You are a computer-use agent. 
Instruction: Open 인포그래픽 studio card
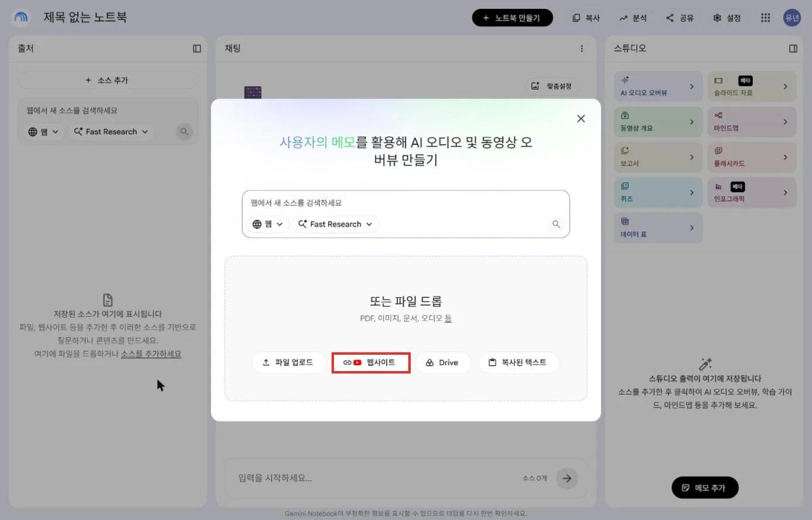pos(752,192)
